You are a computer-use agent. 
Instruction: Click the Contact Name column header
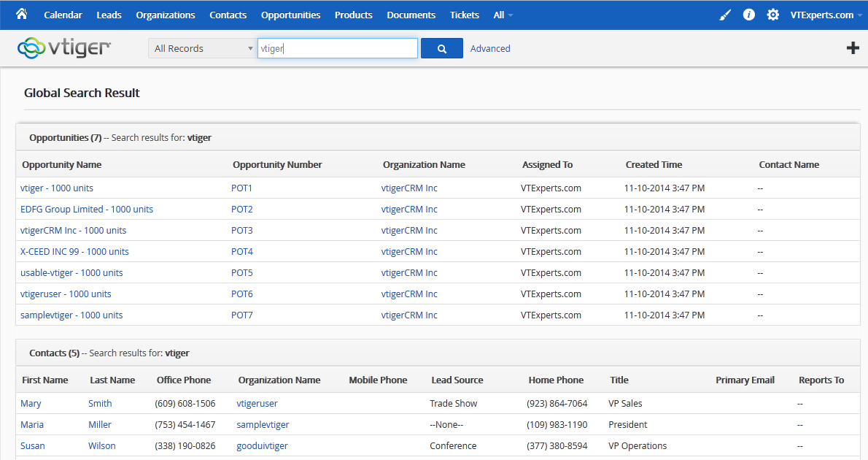[x=788, y=164]
